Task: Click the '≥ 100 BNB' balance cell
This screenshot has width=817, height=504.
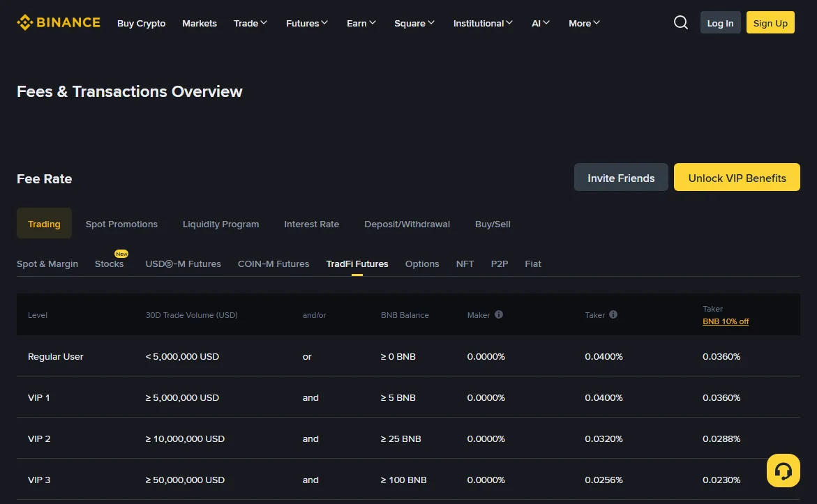Action: click(403, 480)
